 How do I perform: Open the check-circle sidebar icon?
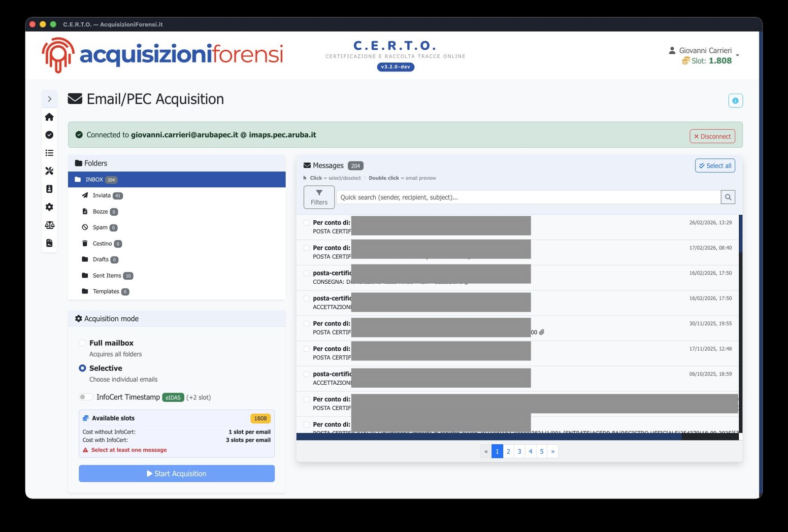[49, 135]
